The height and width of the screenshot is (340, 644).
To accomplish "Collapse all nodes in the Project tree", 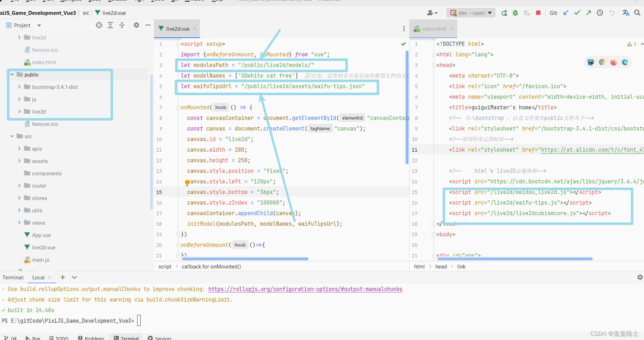I will pos(122,25).
